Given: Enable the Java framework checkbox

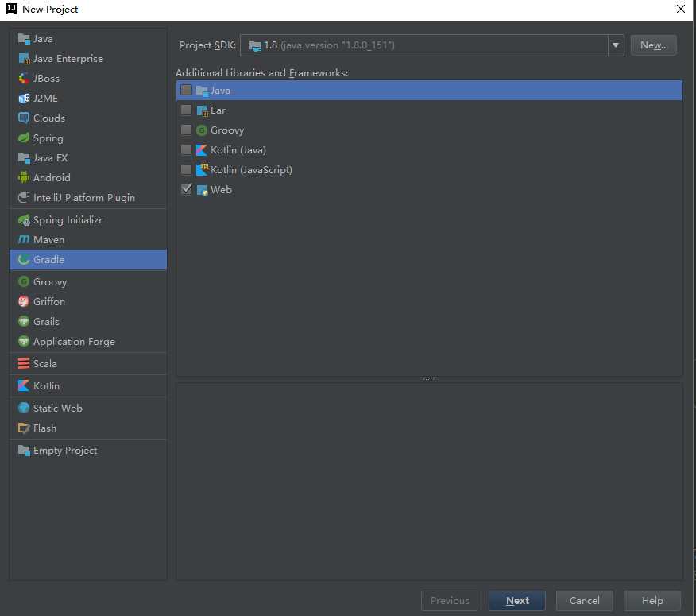Looking at the screenshot, I should [187, 90].
